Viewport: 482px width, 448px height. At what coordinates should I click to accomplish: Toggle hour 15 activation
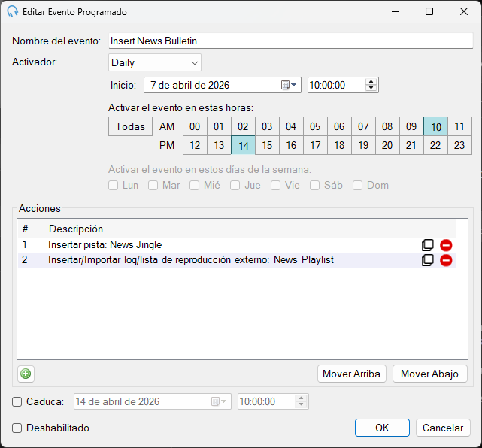click(x=267, y=145)
